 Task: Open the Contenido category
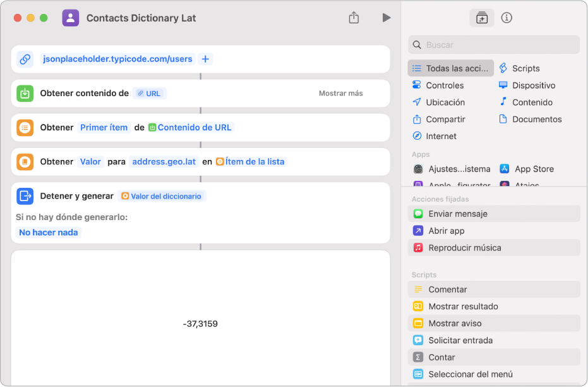pyautogui.click(x=532, y=102)
